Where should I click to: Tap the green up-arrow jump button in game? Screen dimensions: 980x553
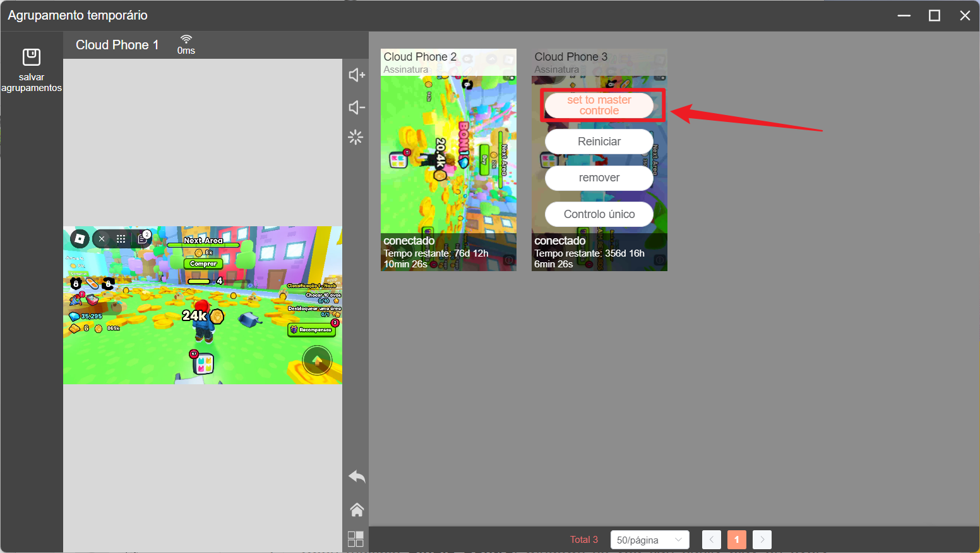[x=317, y=360]
